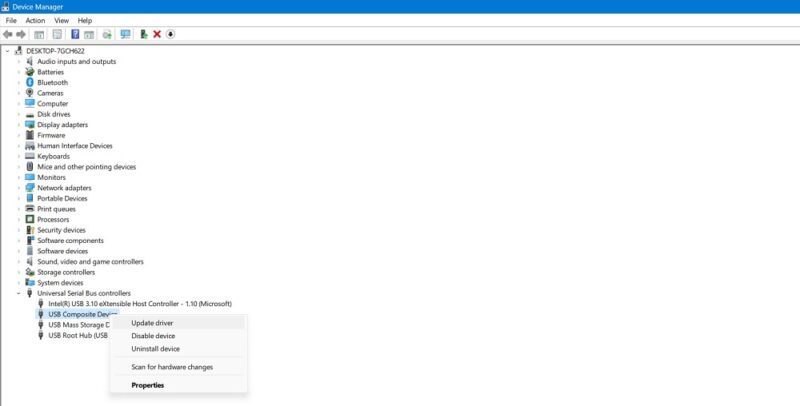800x406 pixels.
Task: Click the Bluetooth logo icon in the tree
Action: pyautogui.click(x=30, y=83)
